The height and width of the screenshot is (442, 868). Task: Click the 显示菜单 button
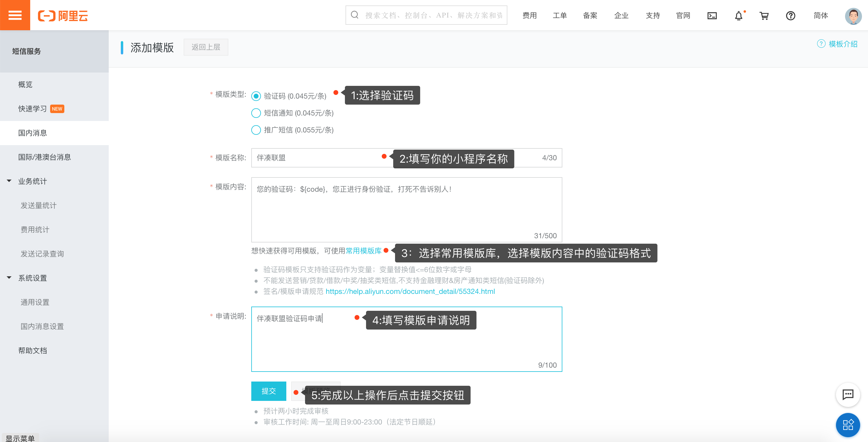tap(20, 438)
